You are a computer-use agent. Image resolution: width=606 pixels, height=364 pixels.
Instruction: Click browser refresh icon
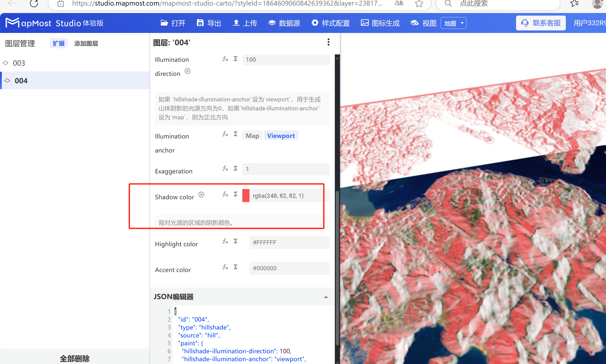coord(34,4)
